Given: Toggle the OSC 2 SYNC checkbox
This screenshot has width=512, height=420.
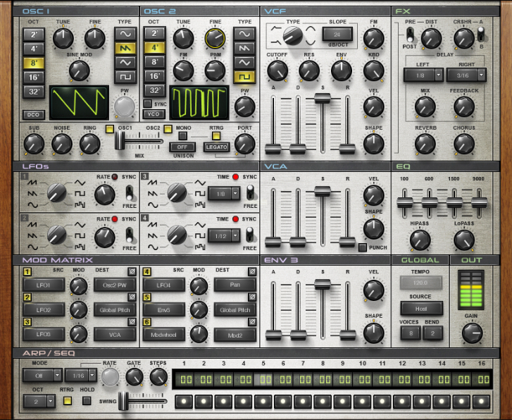Looking at the screenshot, I should (x=148, y=104).
